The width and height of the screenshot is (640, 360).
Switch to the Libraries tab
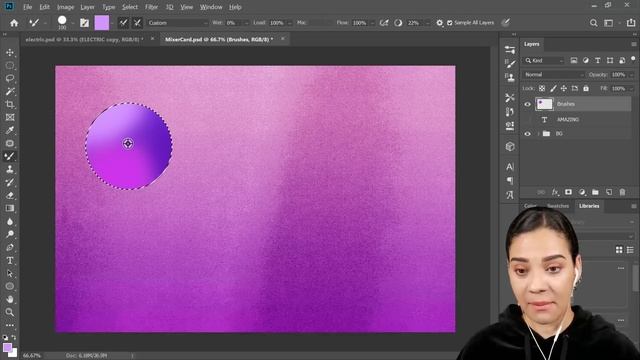pyautogui.click(x=589, y=206)
